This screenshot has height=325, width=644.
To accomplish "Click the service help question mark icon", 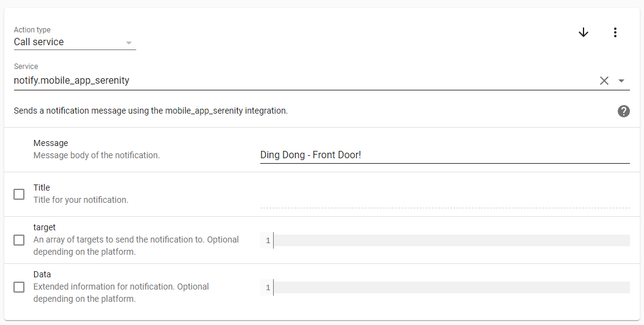I will (x=623, y=111).
